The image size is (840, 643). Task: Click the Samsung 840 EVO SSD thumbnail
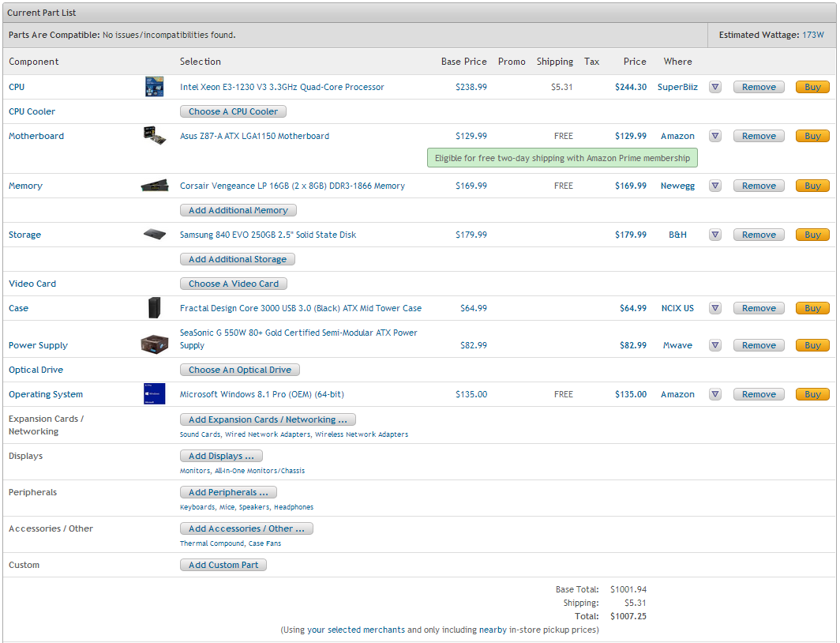pyautogui.click(x=154, y=234)
